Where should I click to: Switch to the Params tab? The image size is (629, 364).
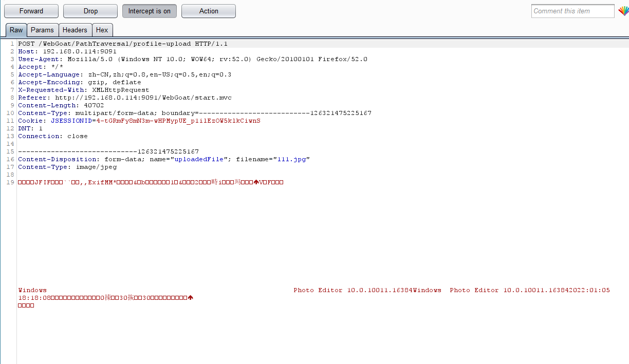(x=42, y=30)
